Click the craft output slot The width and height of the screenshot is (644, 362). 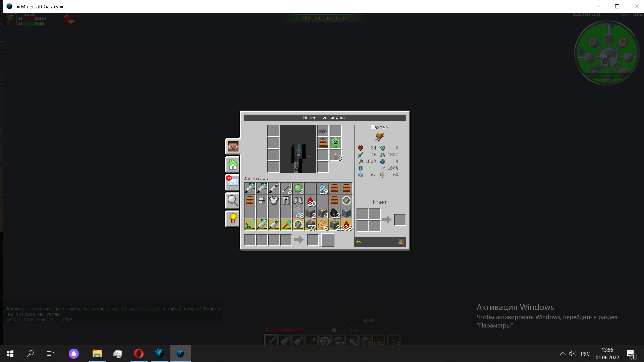point(400,220)
